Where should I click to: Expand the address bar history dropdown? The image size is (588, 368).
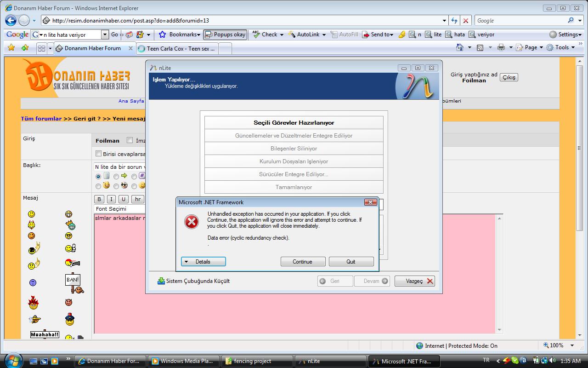point(444,20)
